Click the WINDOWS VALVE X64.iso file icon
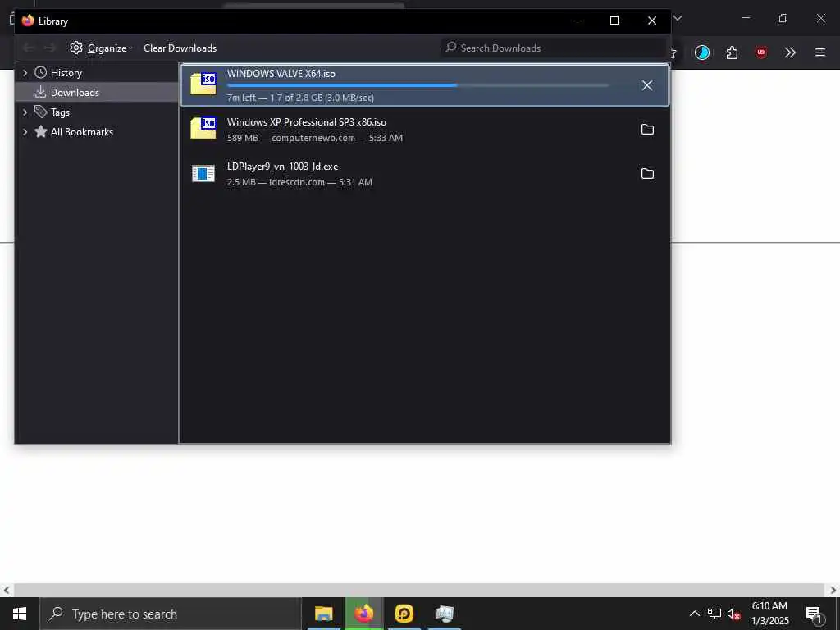The height and width of the screenshot is (630, 840). pos(203,84)
